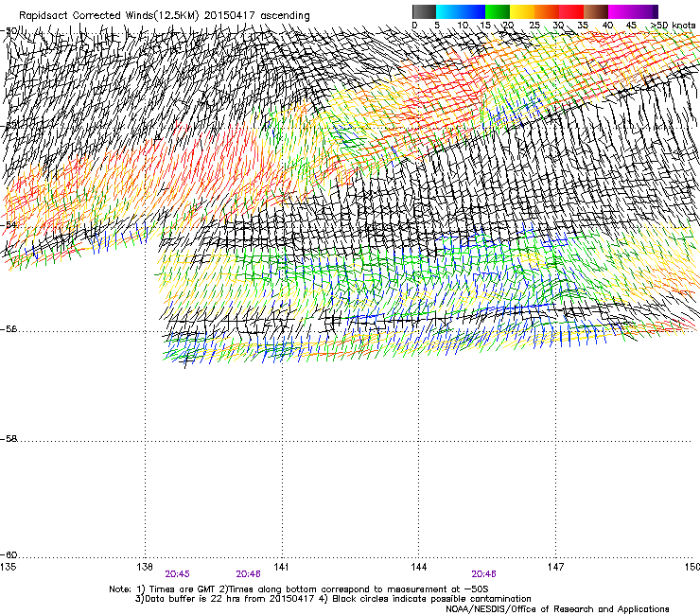Click legend tick label '10'

tap(463, 25)
